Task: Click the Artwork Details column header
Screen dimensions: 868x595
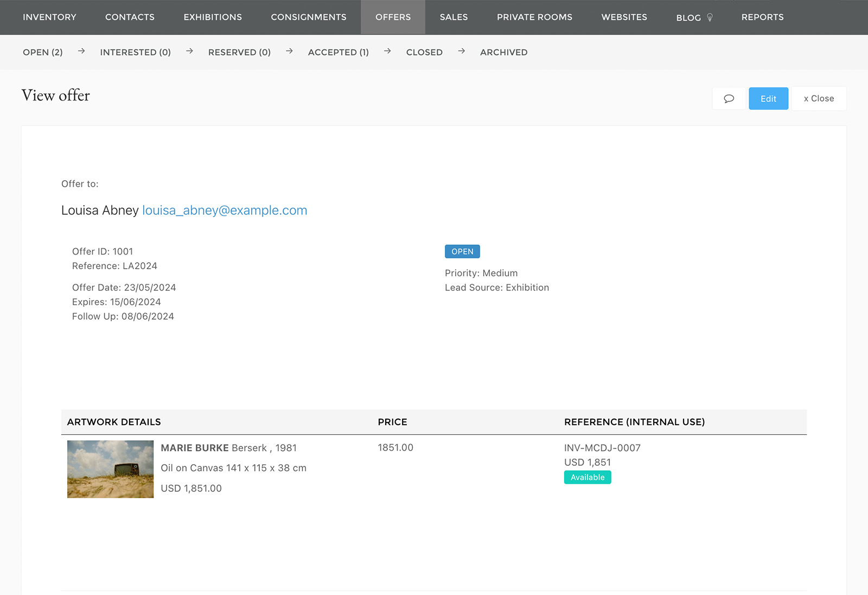Action: pos(114,422)
